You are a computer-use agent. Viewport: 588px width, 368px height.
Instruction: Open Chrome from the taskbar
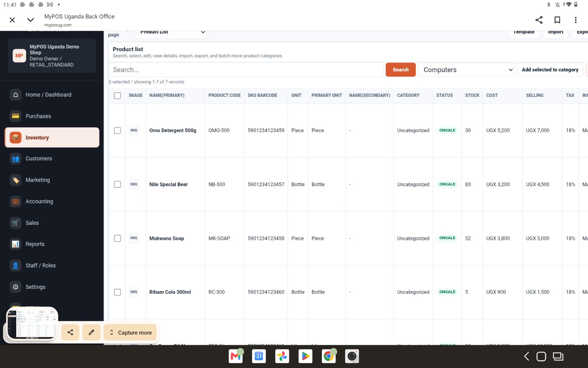329,356
